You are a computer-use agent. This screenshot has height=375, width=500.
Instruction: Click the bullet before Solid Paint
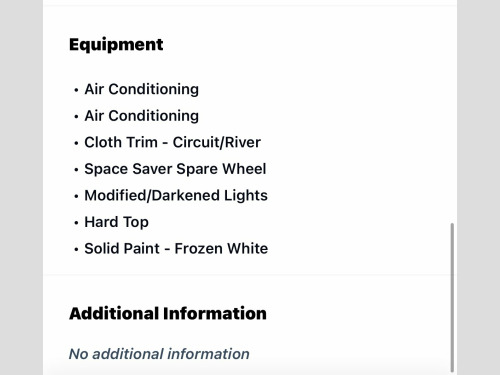(76, 249)
